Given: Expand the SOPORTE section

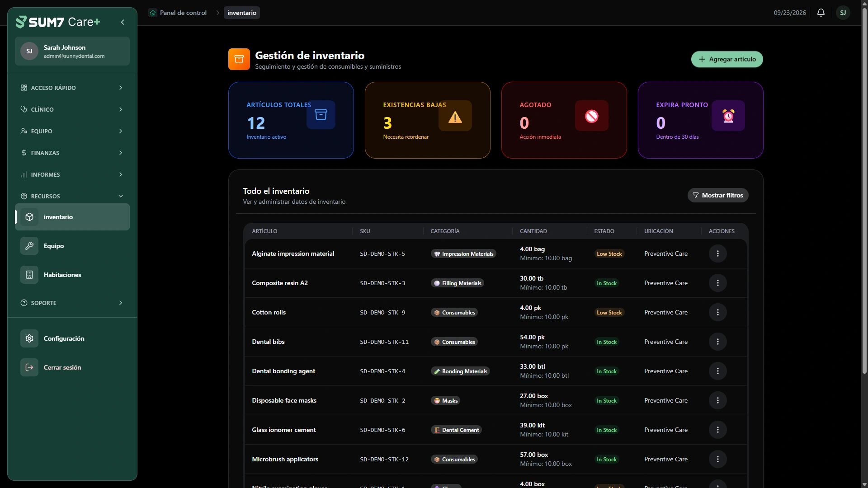Looking at the screenshot, I should (72, 303).
